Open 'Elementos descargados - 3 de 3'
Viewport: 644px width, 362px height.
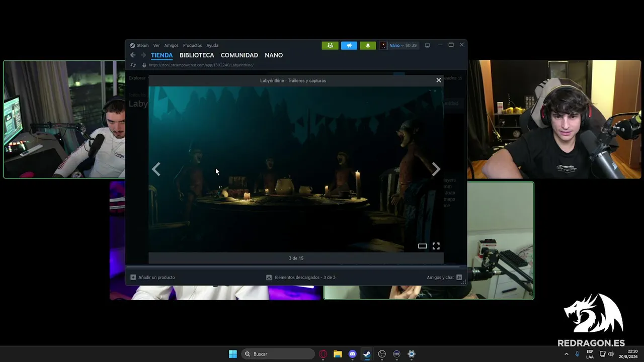click(x=305, y=277)
